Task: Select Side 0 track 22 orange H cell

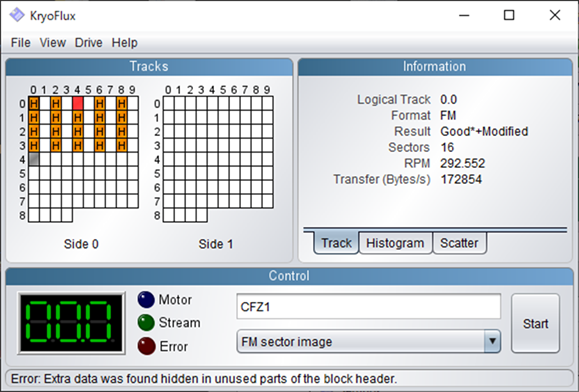Action: (56, 131)
